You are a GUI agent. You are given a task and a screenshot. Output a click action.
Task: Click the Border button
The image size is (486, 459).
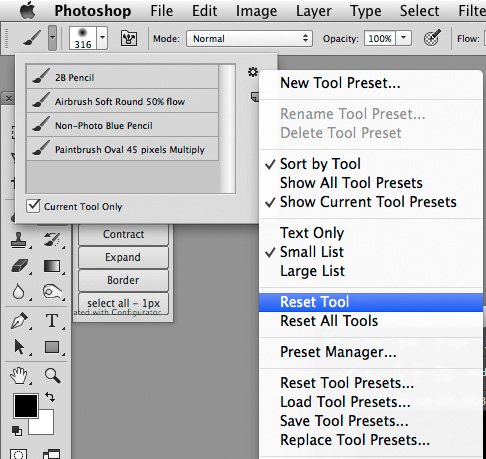123,280
